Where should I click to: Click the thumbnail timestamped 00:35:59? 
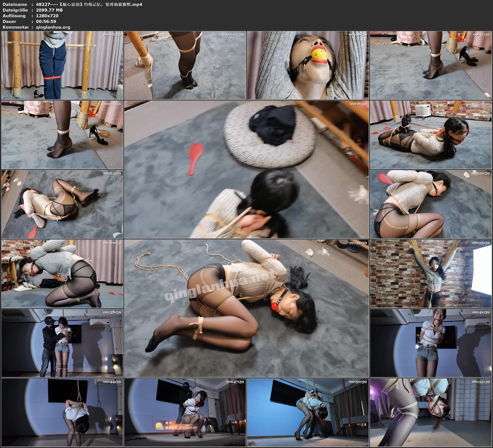pyautogui.click(x=430, y=273)
